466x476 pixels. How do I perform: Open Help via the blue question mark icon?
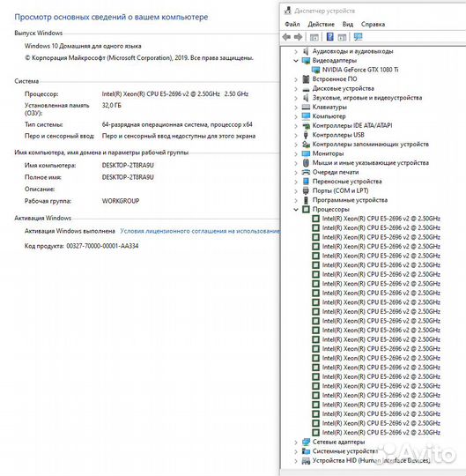click(329, 37)
